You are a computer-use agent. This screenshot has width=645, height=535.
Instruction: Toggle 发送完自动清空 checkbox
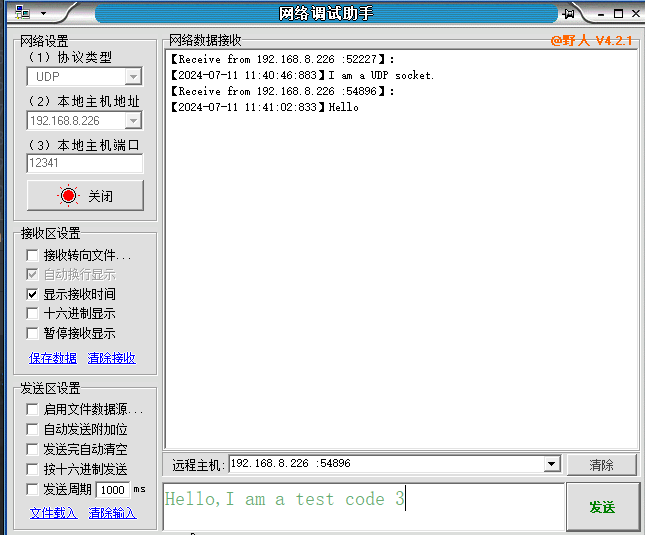pyautogui.click(x=32, y=449)
